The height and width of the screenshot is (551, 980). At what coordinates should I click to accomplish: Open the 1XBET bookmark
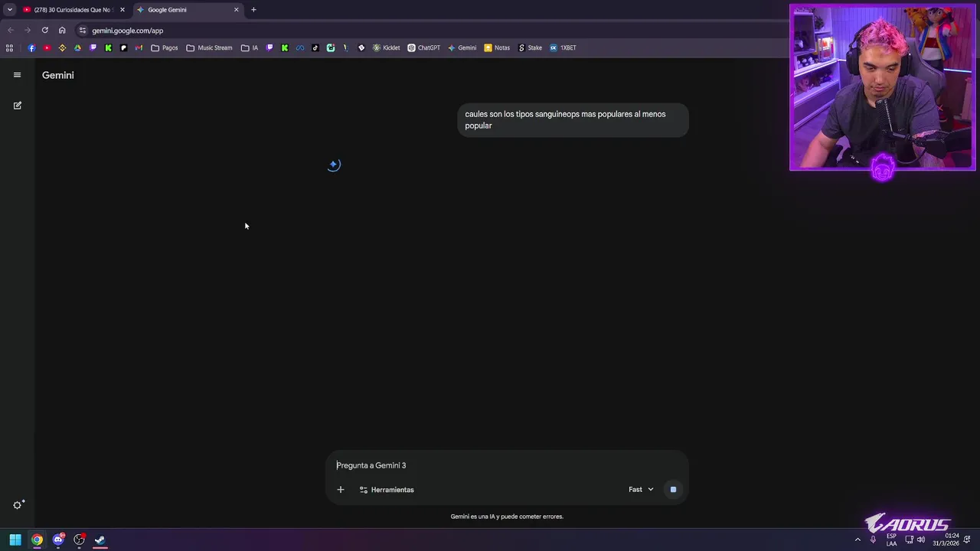563,47
